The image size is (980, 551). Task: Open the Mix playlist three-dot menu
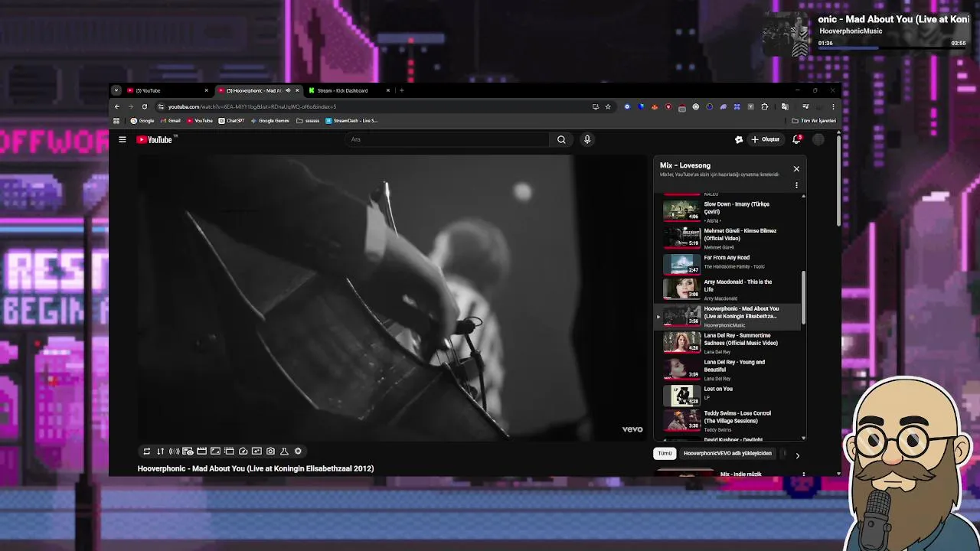tap(796, 185)
